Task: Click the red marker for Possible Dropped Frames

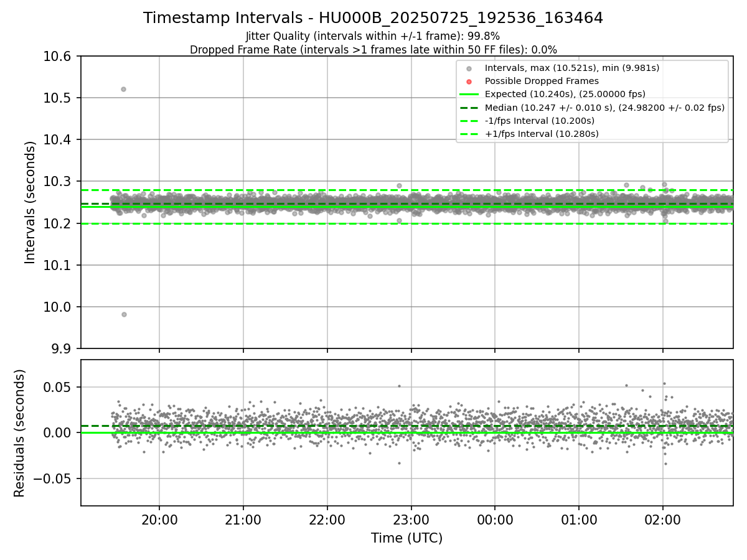Action: coord(469,82)
